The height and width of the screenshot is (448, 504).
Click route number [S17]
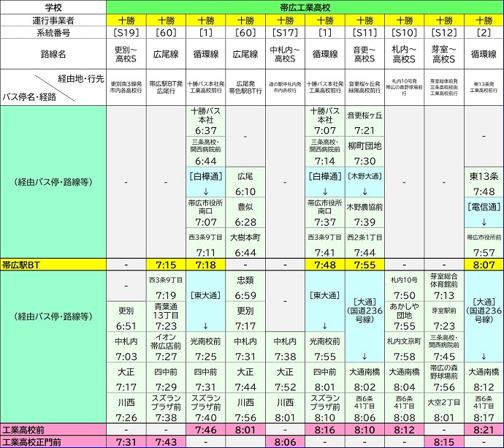pyautogui.click(x=285, y=32)
